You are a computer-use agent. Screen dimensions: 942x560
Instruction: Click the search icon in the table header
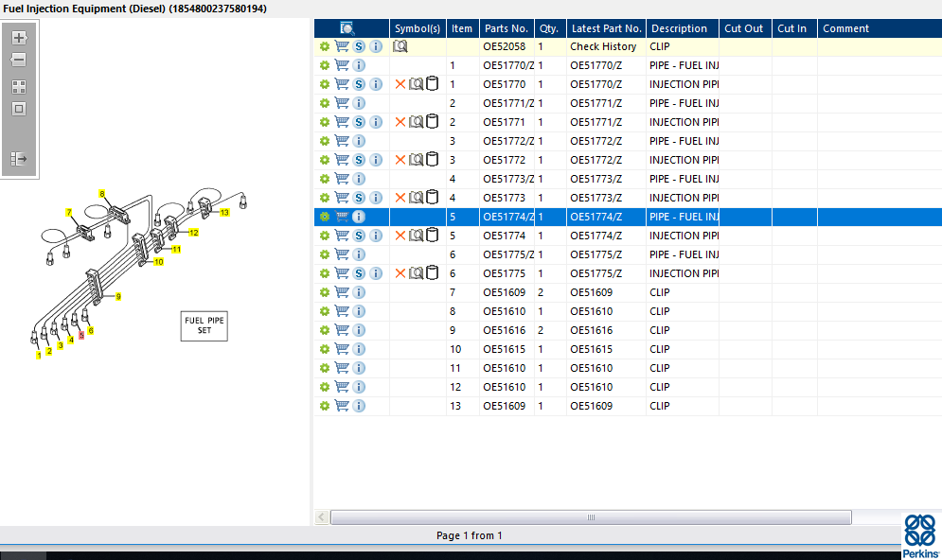click(x=347, y=28)
